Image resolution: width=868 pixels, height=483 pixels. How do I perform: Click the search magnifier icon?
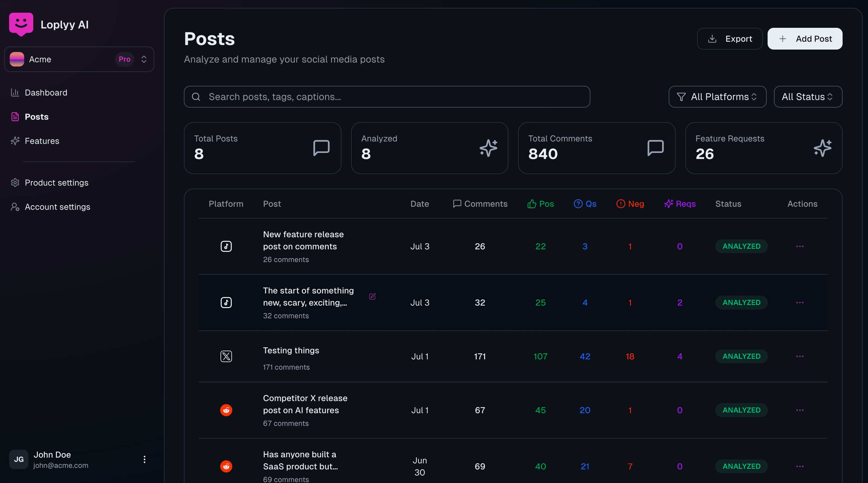tap(196, 97)
